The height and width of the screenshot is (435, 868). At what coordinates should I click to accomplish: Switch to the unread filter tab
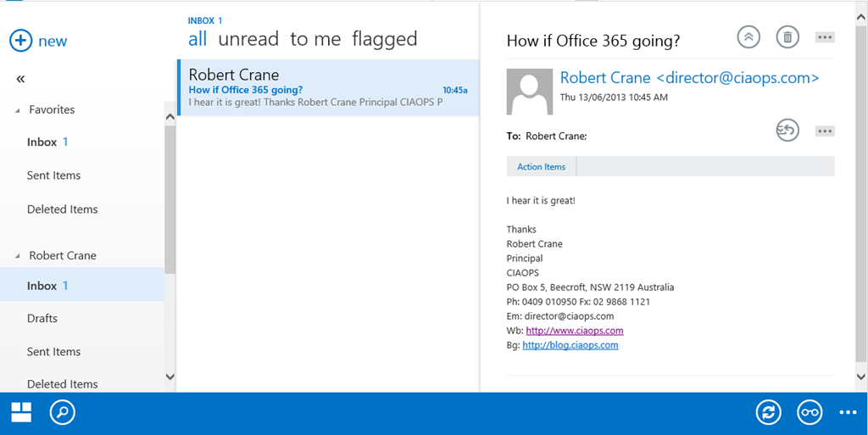(x=248, y=39)
